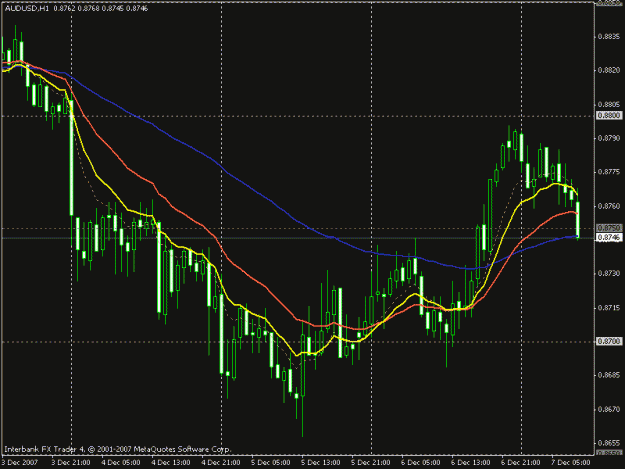Viewport: 625px width, 469px height.
Task: Click the AUDUSD,H1 chart title text
Action: [x=27, y=8]
